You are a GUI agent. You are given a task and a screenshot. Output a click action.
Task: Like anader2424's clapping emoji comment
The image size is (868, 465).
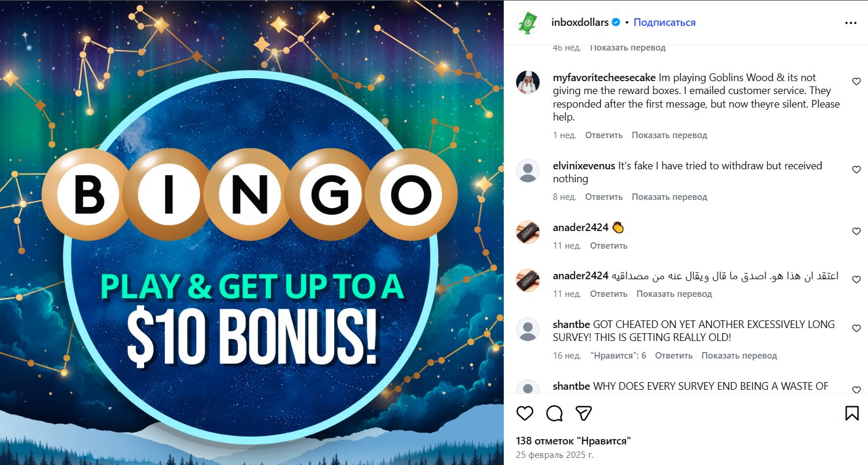(856, 232)
